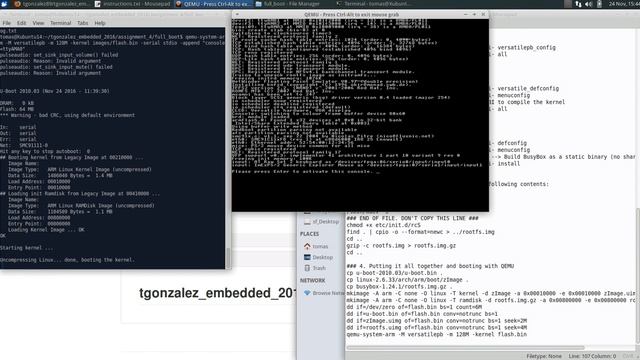
Task: Open the View menu in Terminal
Action: (x=38, y=23)
